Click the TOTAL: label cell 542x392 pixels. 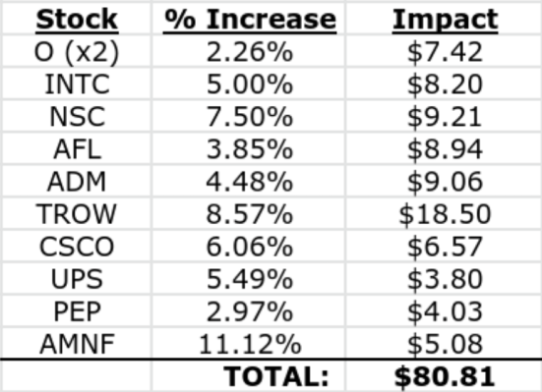coord(249,375)
